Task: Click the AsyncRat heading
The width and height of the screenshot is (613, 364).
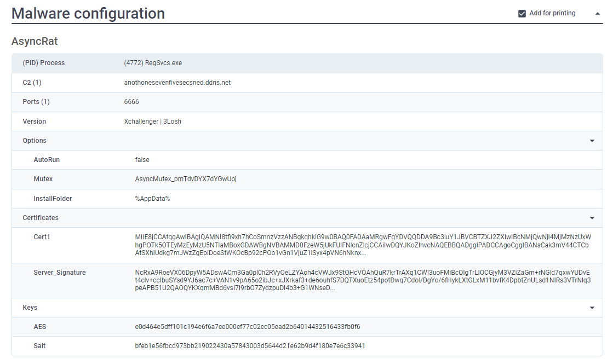Action: 35,42
